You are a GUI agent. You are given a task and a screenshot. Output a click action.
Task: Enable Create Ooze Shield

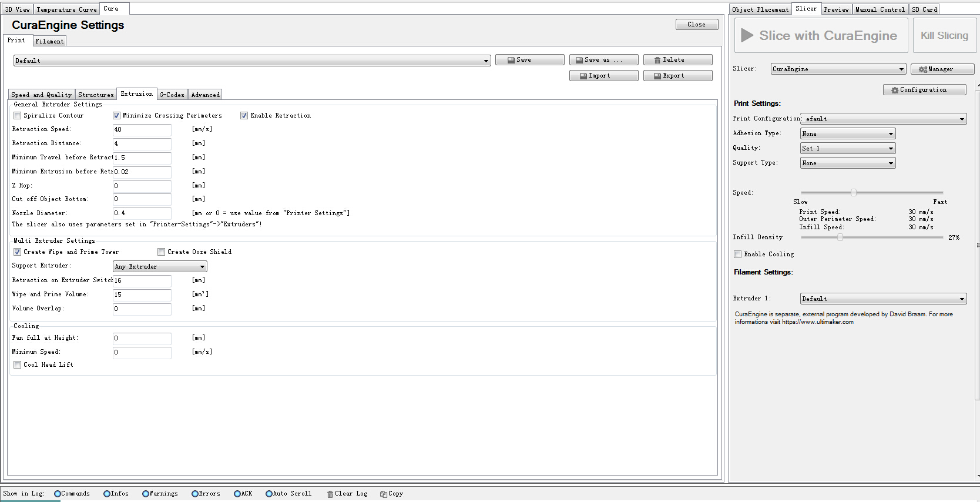161,252
